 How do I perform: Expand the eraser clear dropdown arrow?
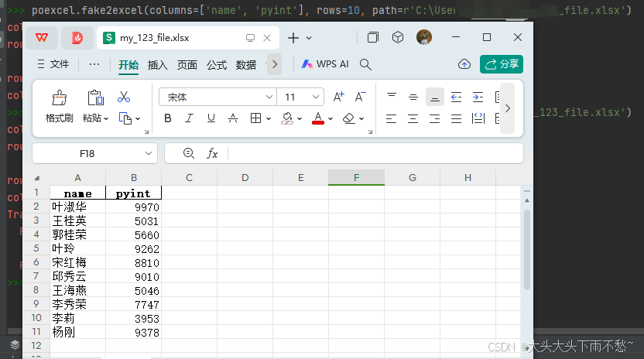pos(361,118)
